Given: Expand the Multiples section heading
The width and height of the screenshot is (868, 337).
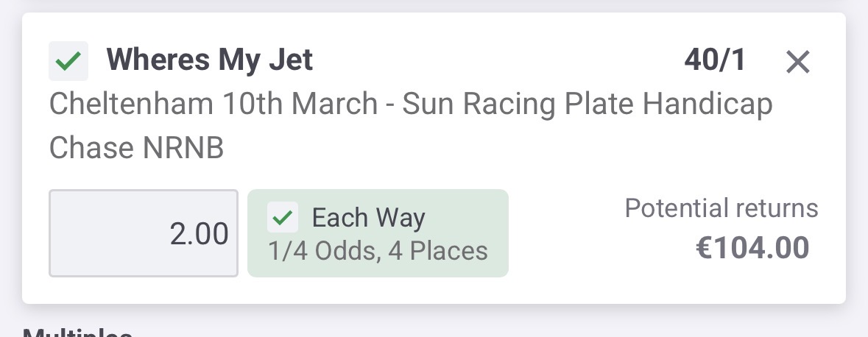Looking at the screenshot, I should point(77,332).
